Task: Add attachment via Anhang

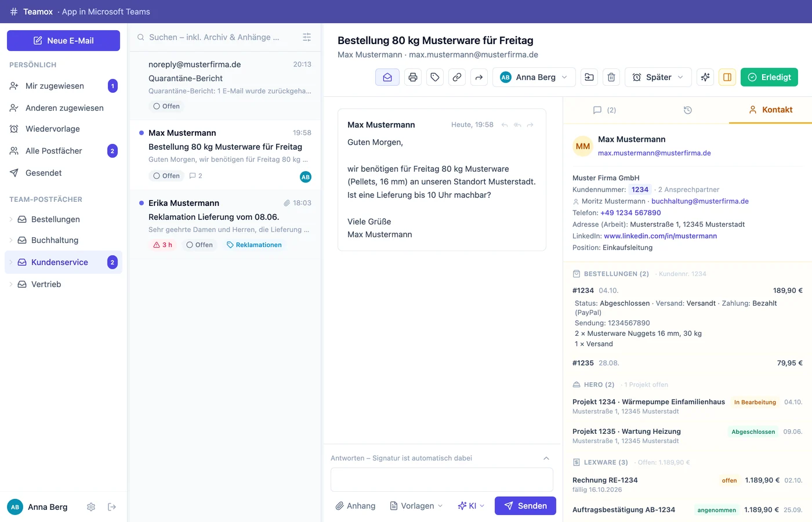Action: [356, 506]
